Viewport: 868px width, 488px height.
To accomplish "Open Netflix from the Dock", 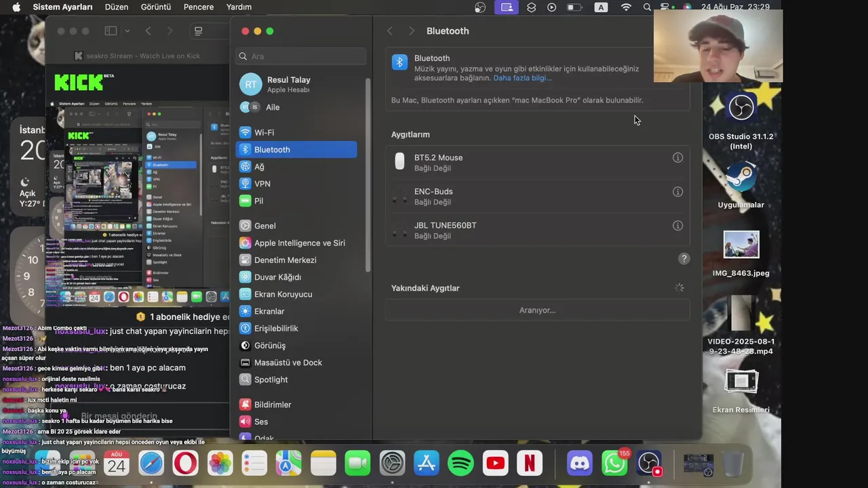I will click(530, 464).
